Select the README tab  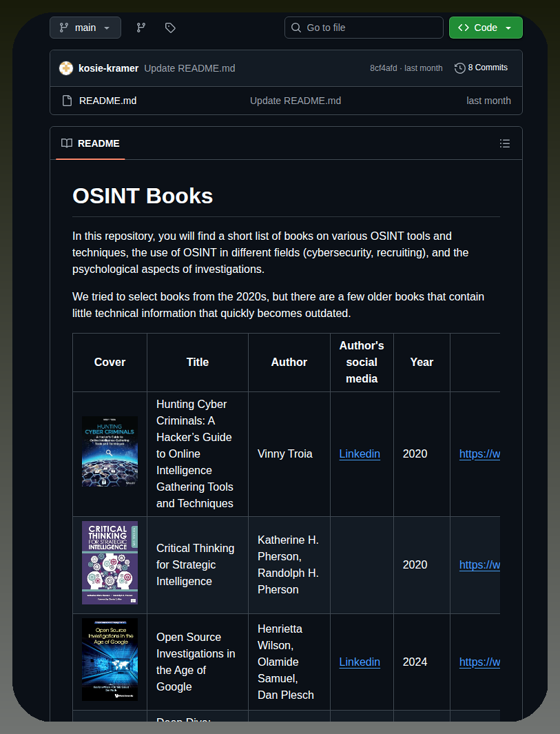[90, 143]
